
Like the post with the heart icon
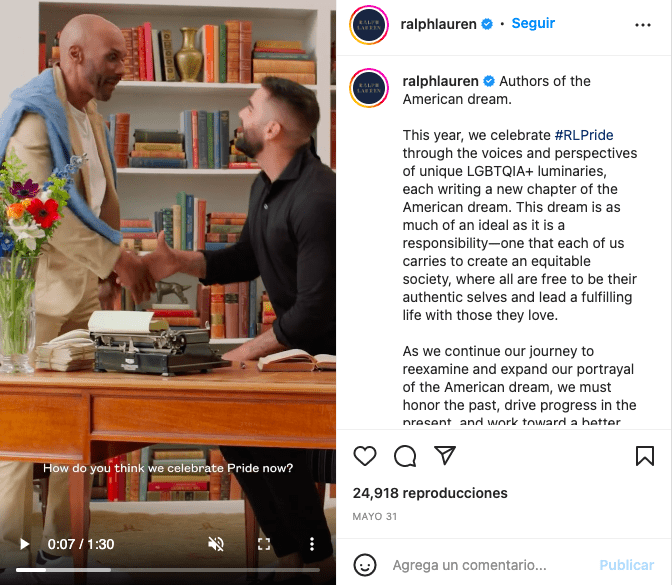(x=365, y=456)
